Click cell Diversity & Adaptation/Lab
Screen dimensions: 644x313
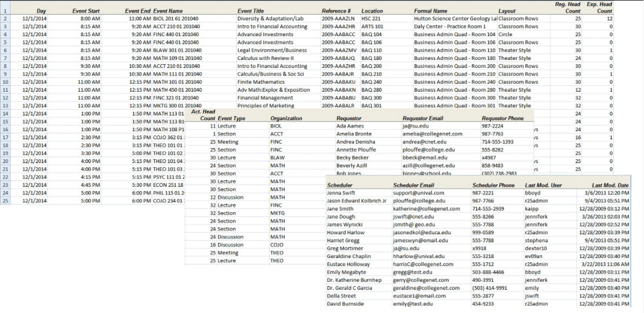tap(270, 19)
